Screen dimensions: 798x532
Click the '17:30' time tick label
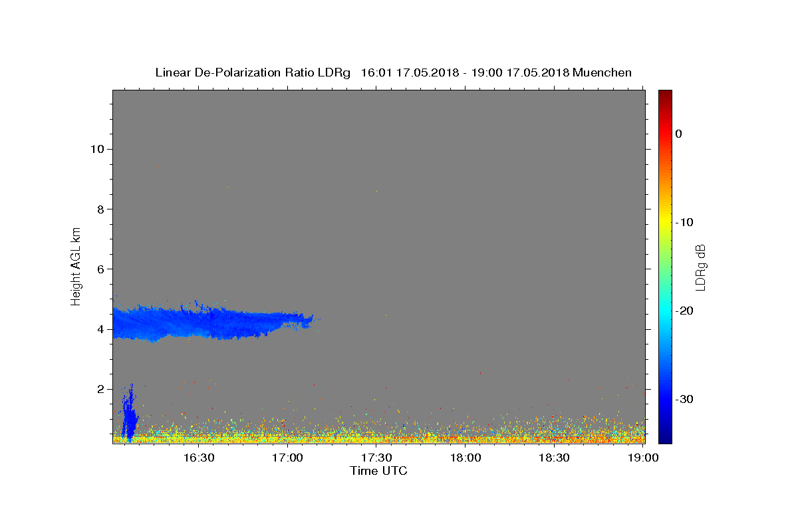point(376,458)
